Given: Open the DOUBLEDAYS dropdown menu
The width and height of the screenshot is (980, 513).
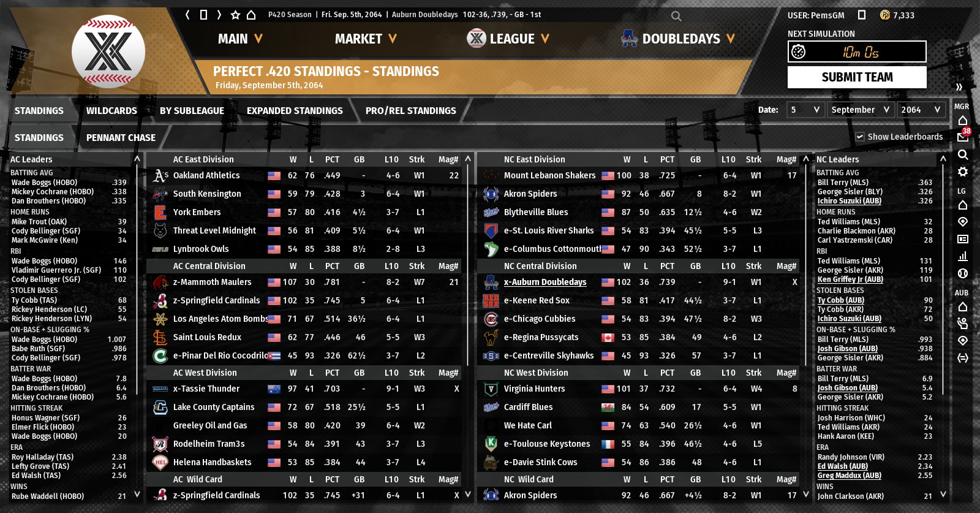Looking at the screenshot, I should click(x=678, y=39).
